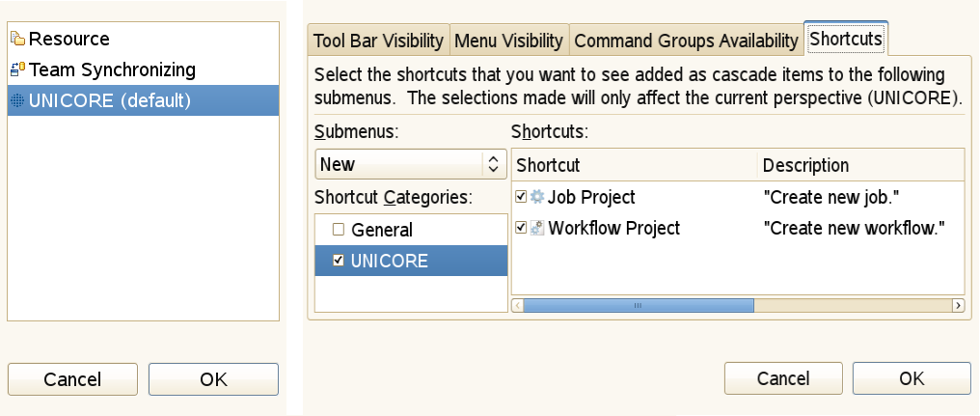
Task: Click the UNICORE perspective grid icon
Action: (x=18, y=100)
